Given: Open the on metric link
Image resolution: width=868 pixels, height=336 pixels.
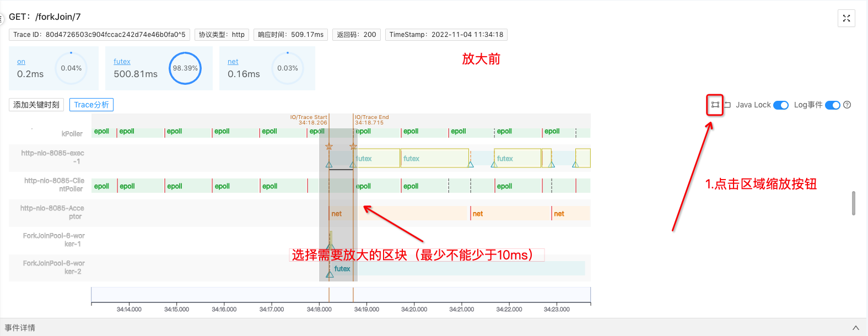Looking at the screenshot, I should point(21,62).
